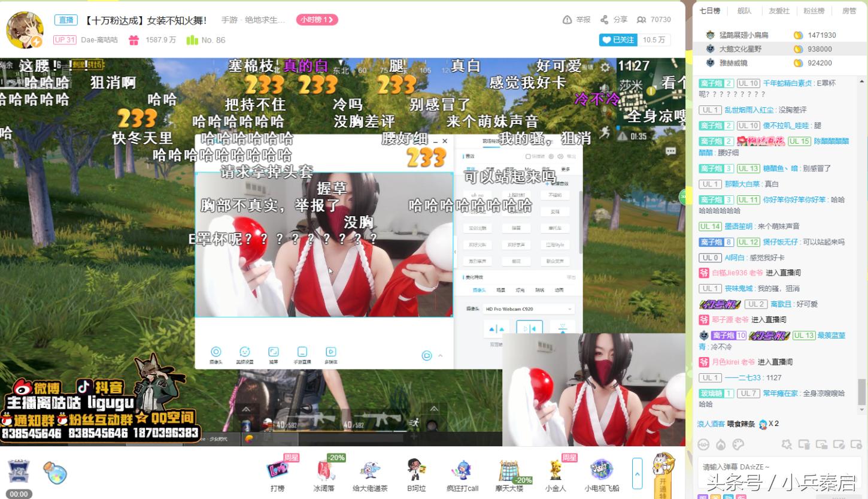Image resolution: width=868 pixels, height=499 pixels.
Task: Play the 'oh no' sound effect button
Action: coord(478,194)
